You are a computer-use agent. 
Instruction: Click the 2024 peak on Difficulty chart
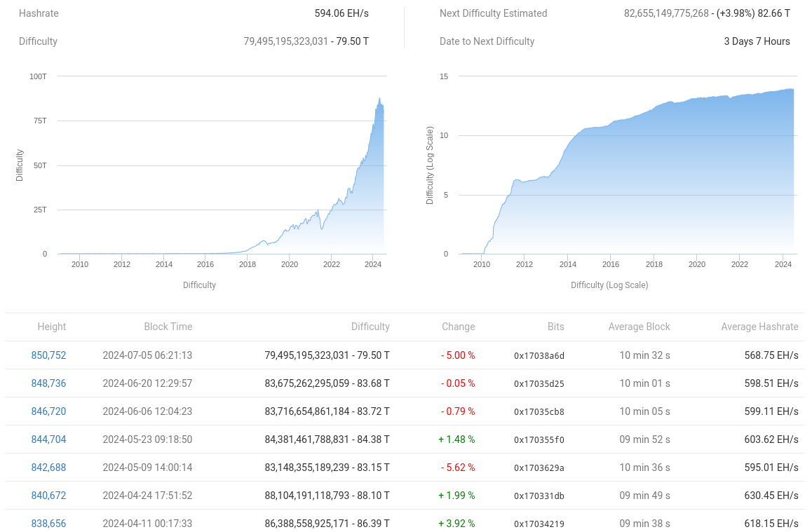click(379, 98)
